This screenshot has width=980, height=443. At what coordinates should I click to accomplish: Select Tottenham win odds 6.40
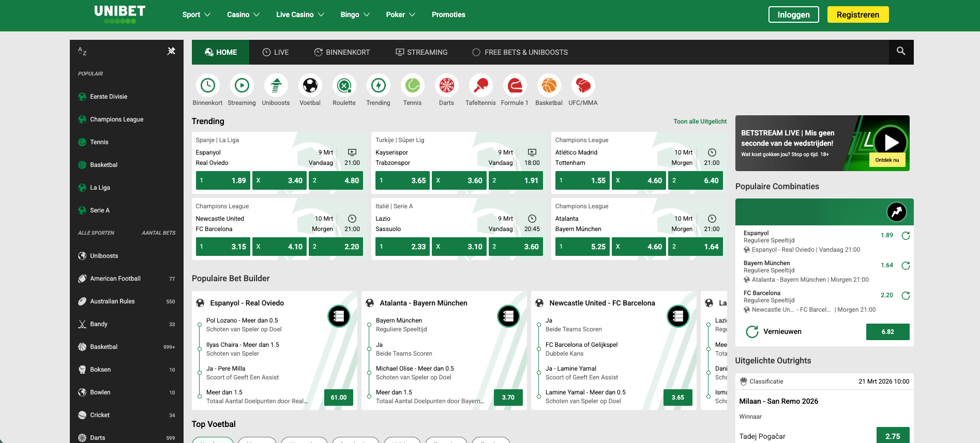pyautogui.click(x=696, y=180)
